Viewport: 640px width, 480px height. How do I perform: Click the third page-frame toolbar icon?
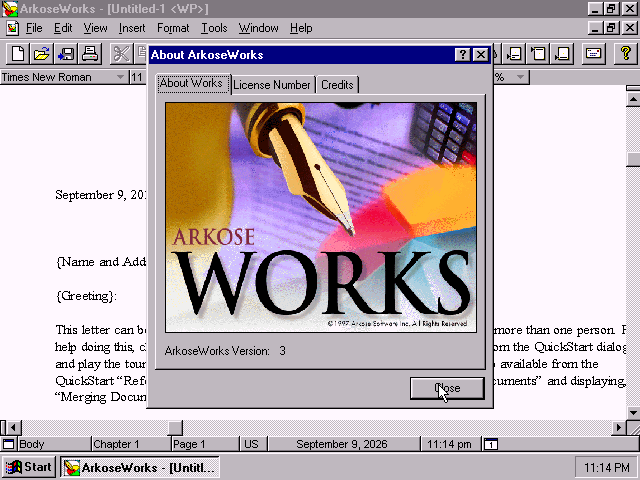tap(562, 53)
